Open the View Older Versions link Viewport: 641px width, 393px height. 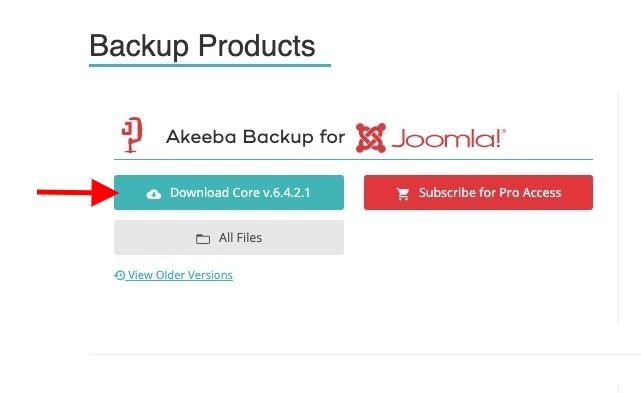click(x=173, y=275)
